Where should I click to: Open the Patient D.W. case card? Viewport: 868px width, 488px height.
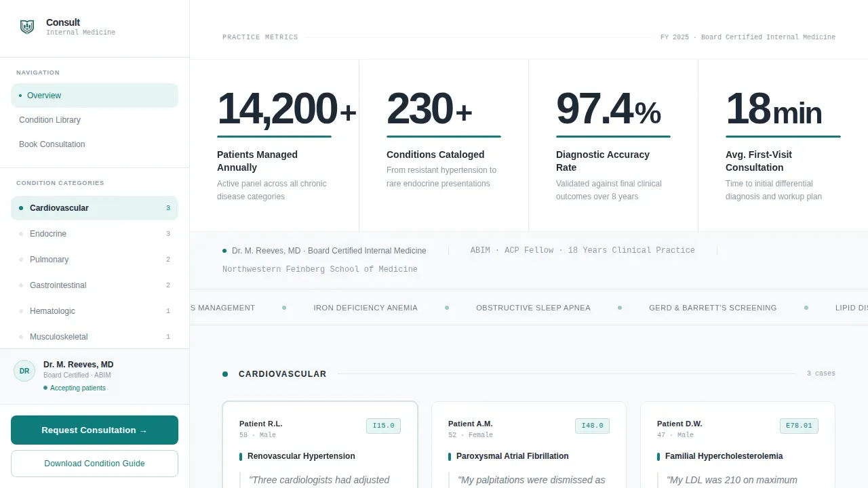tap(738, 445)
